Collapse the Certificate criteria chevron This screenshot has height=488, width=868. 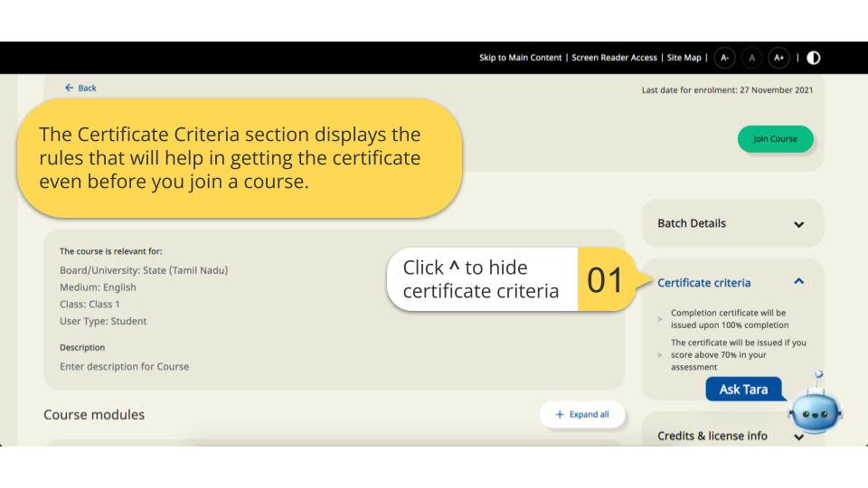click(798, 282)
